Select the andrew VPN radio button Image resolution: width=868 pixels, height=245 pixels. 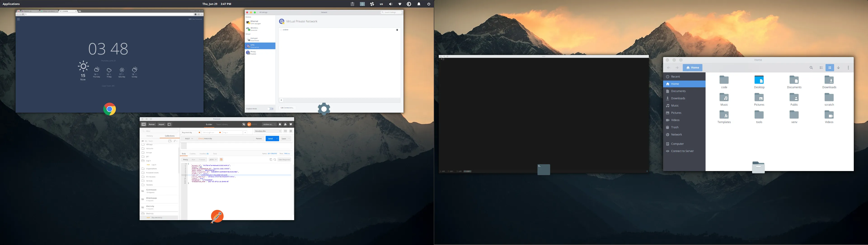click(x=281, y=30)
